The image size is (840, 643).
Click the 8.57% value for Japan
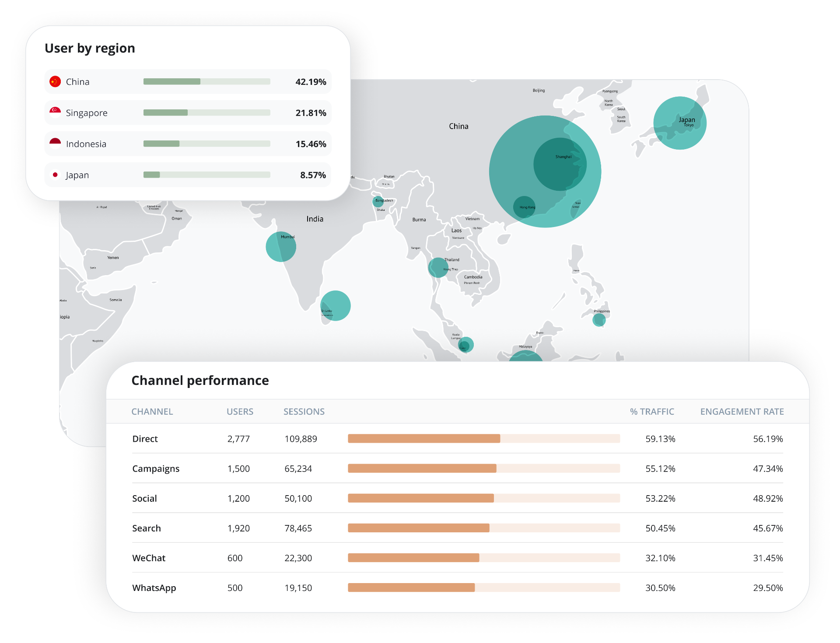[x=313, y=175]
